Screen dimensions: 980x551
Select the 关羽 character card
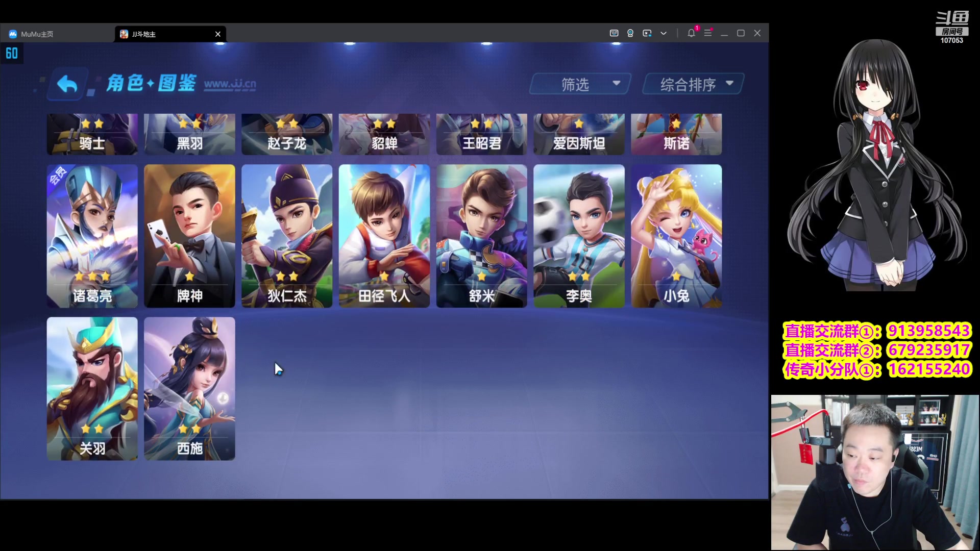click(92, 389)
